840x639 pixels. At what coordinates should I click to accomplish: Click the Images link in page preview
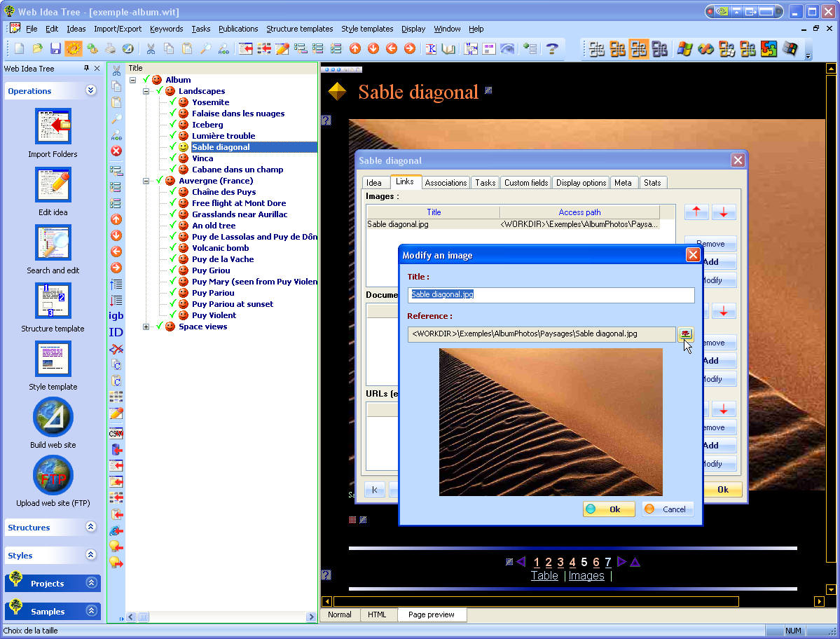point(586,575)
